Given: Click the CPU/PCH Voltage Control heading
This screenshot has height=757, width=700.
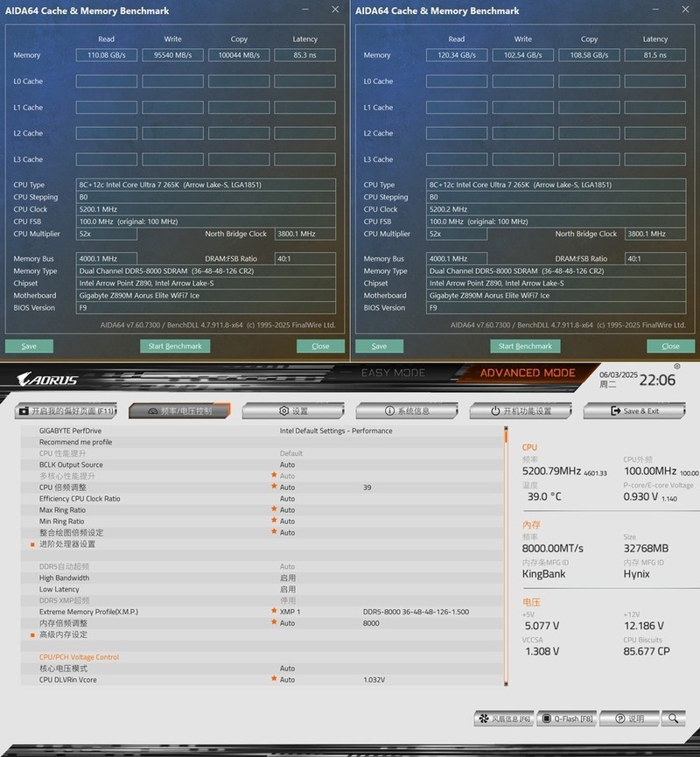Looking at the screenshot, I should [x=79, y=657].
